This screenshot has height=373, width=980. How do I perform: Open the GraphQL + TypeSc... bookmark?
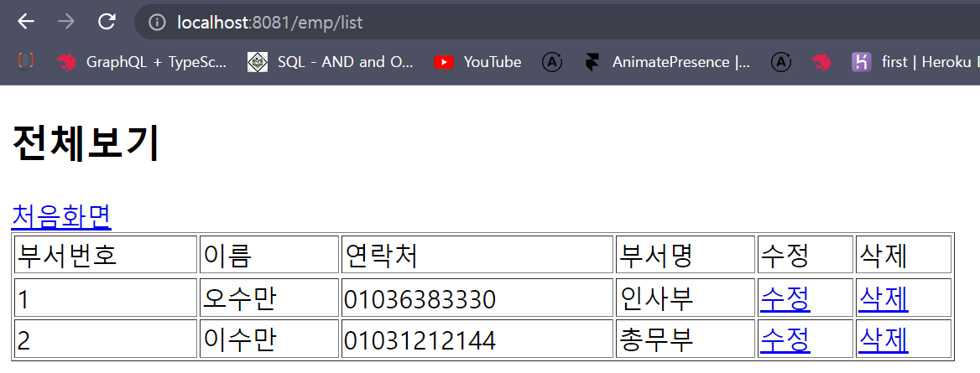(x=142, y=62)
